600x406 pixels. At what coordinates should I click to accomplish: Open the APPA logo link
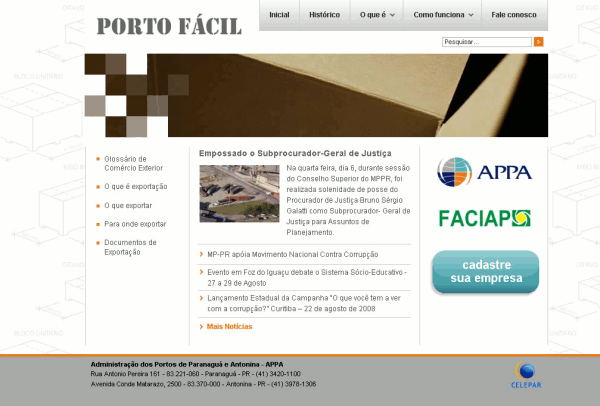[x=484, y=172]
